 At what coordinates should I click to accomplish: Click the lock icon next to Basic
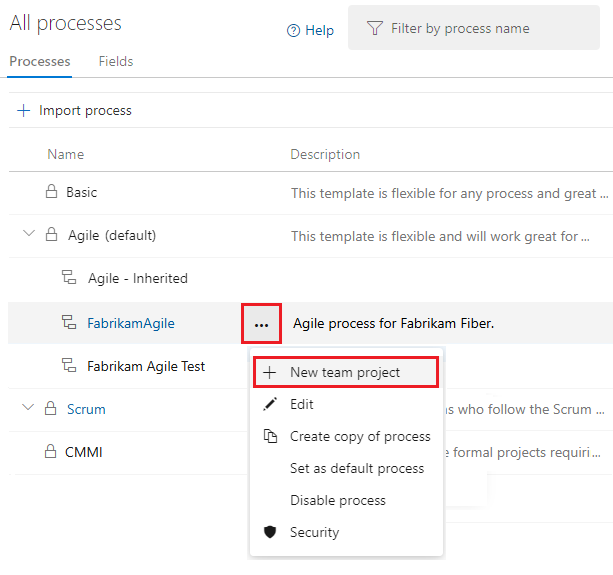(x=52, y=192)
